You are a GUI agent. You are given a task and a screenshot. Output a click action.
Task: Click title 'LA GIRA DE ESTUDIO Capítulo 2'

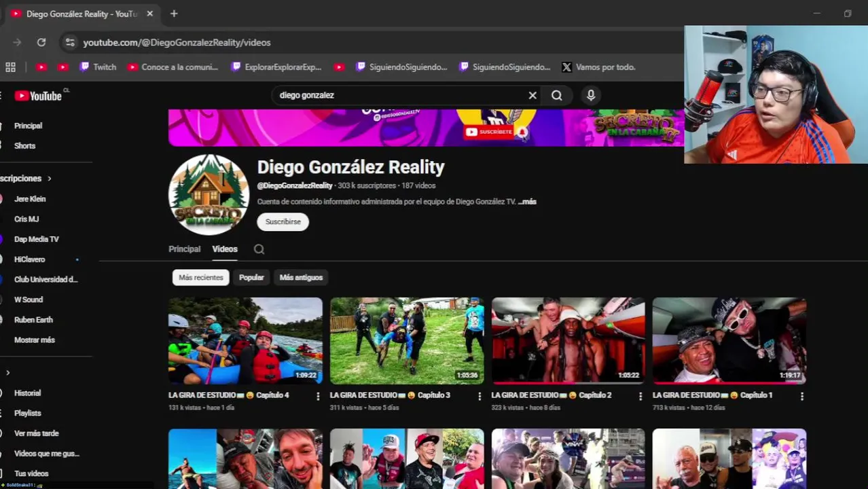(551, 395)
